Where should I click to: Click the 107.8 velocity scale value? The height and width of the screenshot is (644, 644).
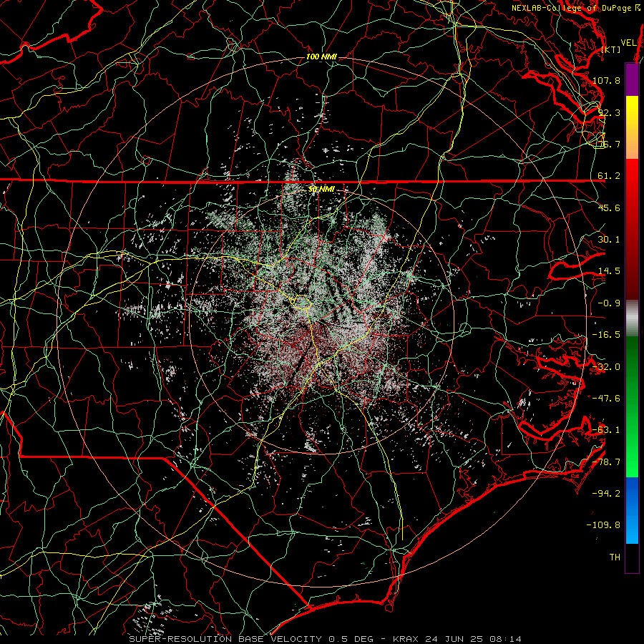tap(606, 80)
